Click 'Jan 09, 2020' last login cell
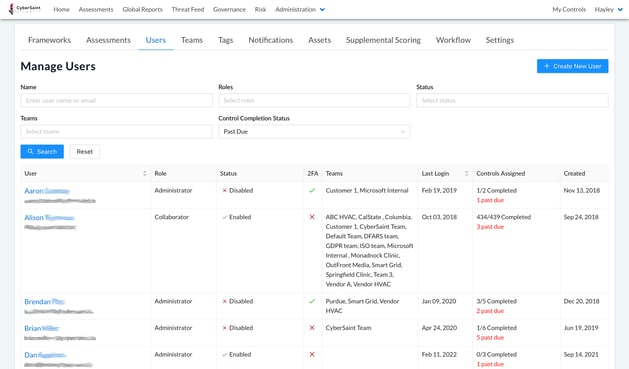Screen dimensions: 629x369 (x=439, y=301)
